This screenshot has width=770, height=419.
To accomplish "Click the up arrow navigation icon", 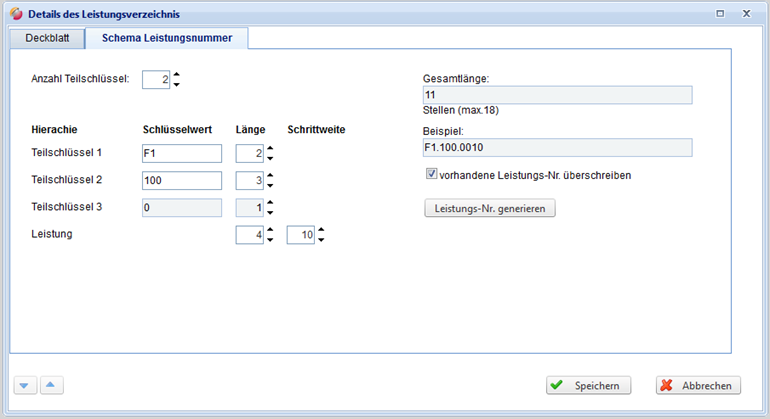I will click(x=52, y=385).
